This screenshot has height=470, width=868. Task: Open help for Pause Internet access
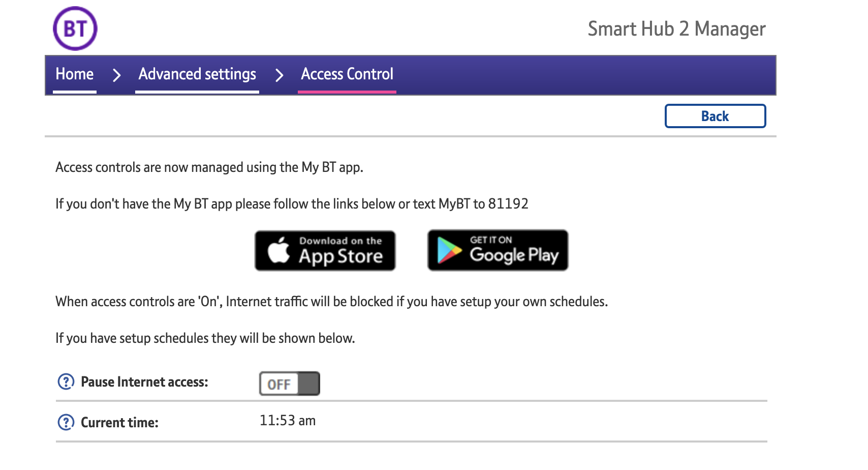click(66, 381)
